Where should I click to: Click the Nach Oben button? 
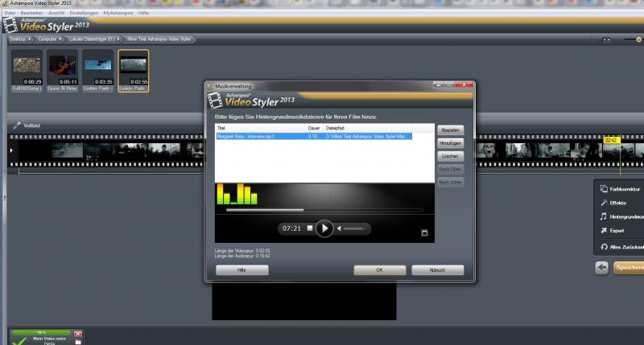[x=450, y=169]
